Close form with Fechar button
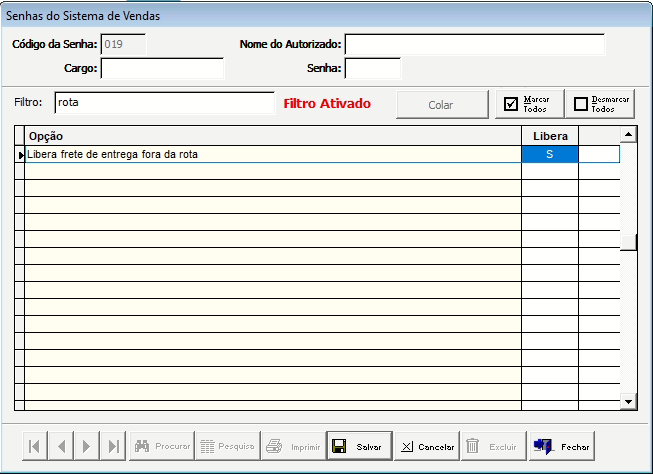The image size is (653, 474). tap(561, 446)
